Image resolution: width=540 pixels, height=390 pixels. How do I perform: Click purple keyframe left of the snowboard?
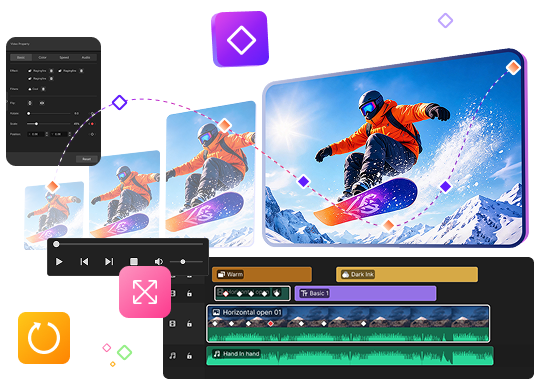[x=303, y=181]
